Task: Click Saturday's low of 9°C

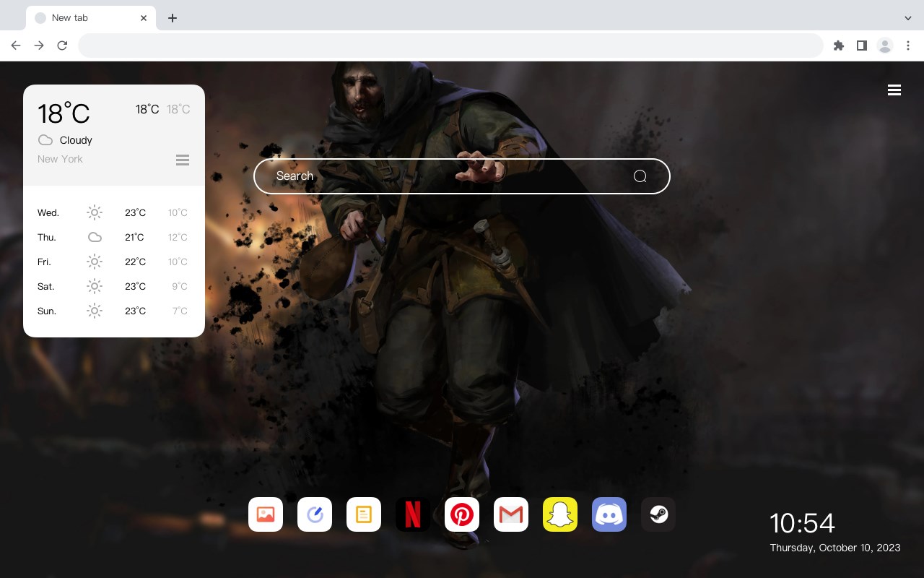Action: 180,286
